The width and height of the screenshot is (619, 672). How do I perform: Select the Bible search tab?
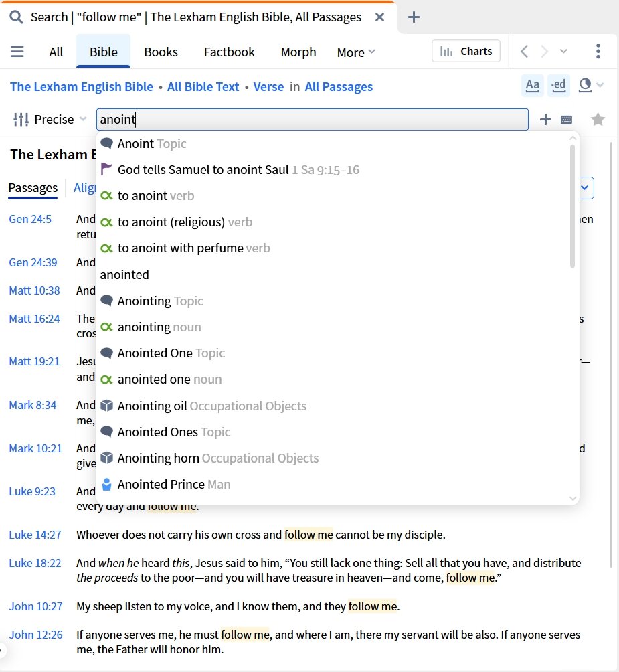pos(103,52)
